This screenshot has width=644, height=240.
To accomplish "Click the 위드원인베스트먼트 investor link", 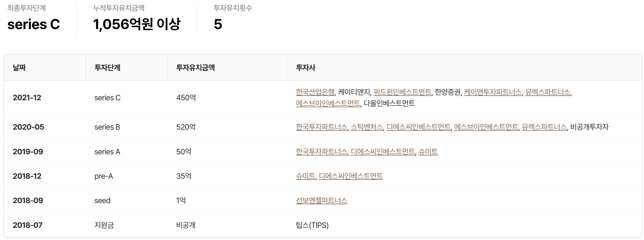I will coord(402,92).
